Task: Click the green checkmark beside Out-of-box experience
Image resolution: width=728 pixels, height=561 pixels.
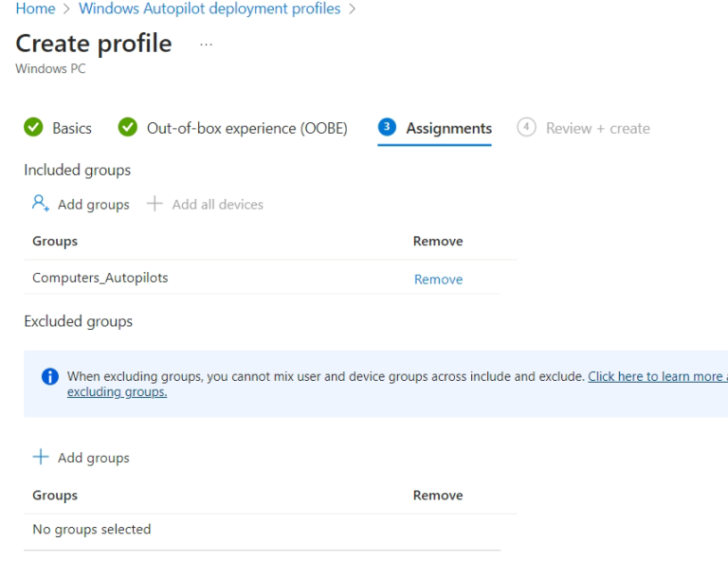Action: 127,128
